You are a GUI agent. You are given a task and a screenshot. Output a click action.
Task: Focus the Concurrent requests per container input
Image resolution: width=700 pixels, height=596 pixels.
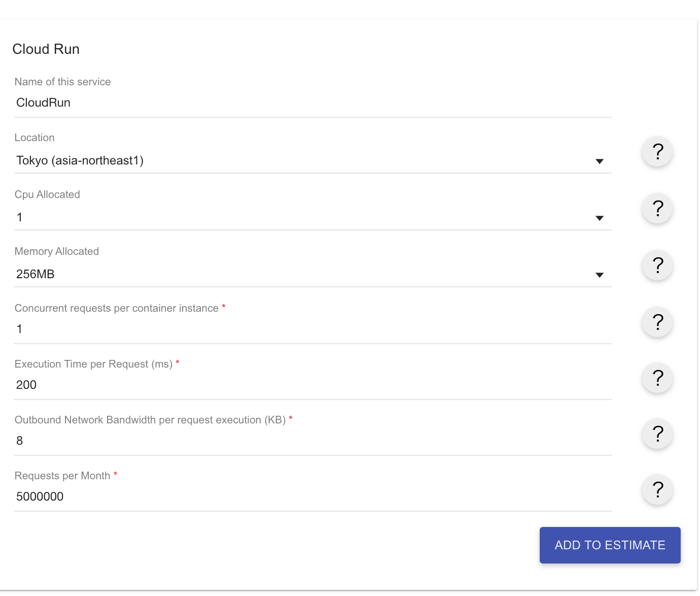click(313, 329)
